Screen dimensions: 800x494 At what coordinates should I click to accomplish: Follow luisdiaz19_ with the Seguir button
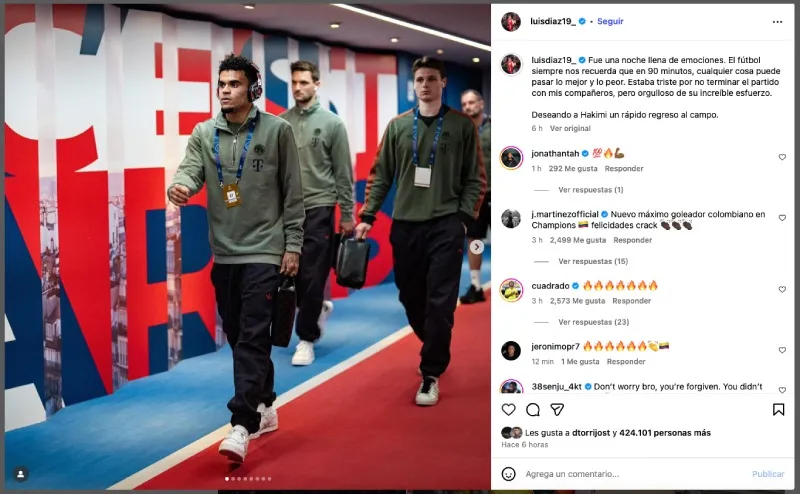(610, 21)
